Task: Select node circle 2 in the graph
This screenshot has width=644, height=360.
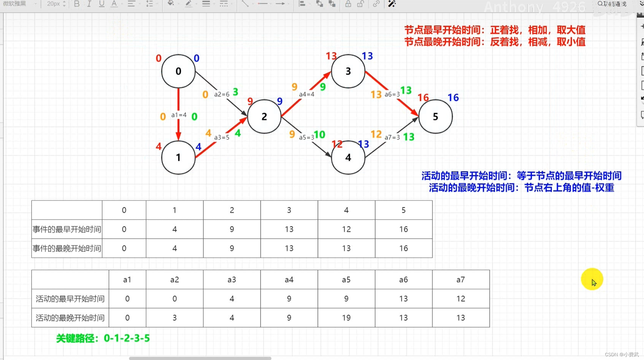Action: coord(264,117)
